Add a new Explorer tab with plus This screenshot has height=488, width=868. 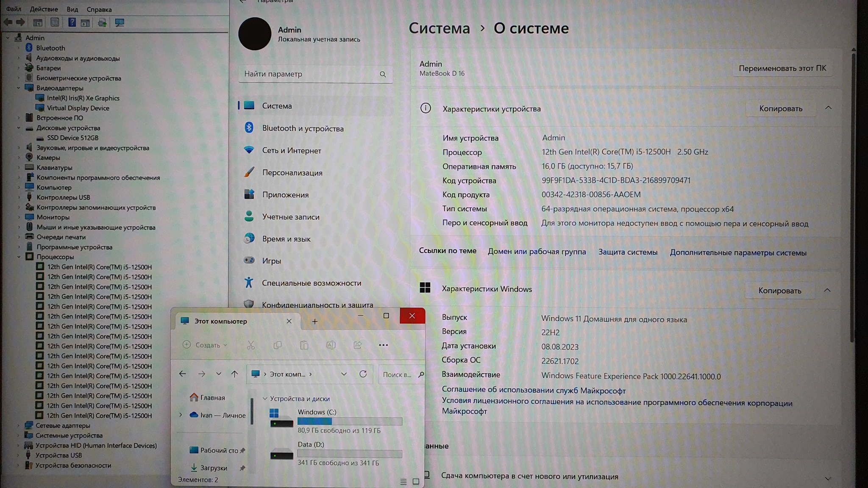point(314,322)
